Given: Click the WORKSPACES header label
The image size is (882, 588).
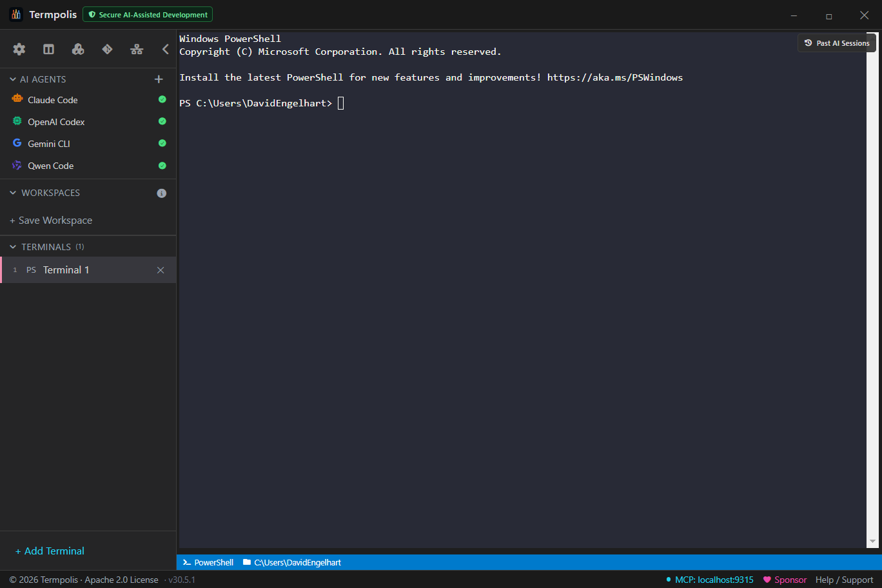Looking at the screenshot, I should pos(51,193).
